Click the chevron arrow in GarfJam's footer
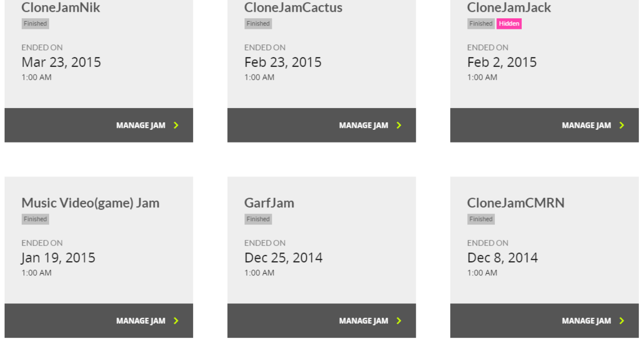 click(399, 321)
